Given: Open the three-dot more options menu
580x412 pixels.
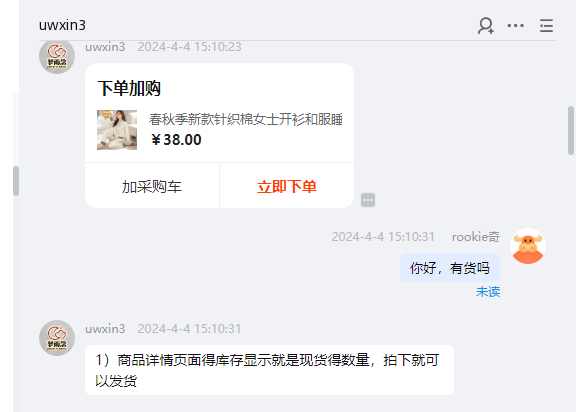Looking at the screenshot, I should 516,26.
